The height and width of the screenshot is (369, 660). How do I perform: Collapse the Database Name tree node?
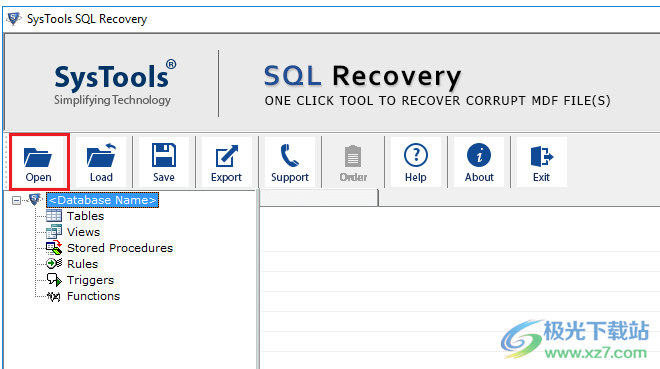[16, 200]
